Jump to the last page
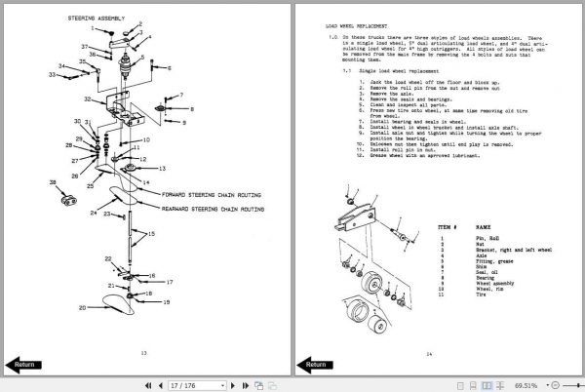 pos(246,385)
